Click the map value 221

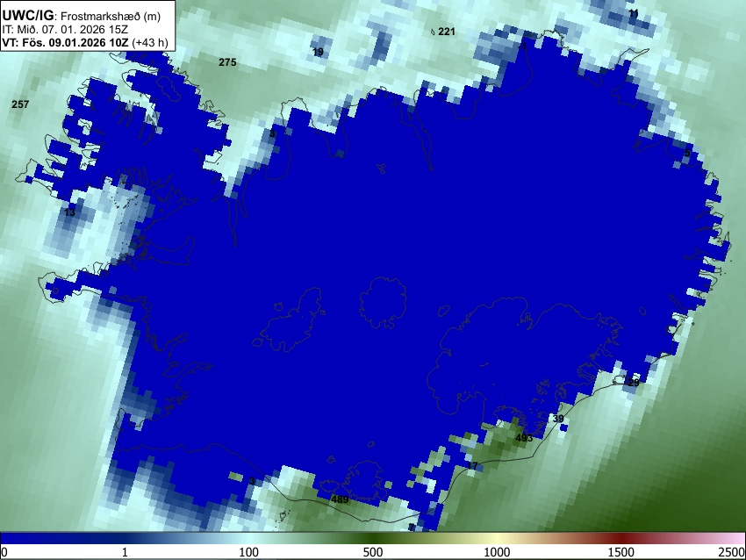point(446,32)
